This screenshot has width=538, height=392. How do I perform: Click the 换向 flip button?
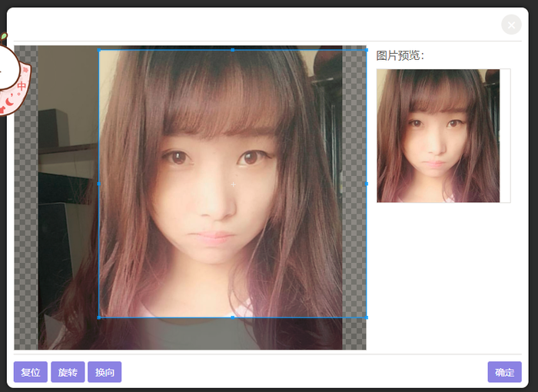tap(105, 372)
